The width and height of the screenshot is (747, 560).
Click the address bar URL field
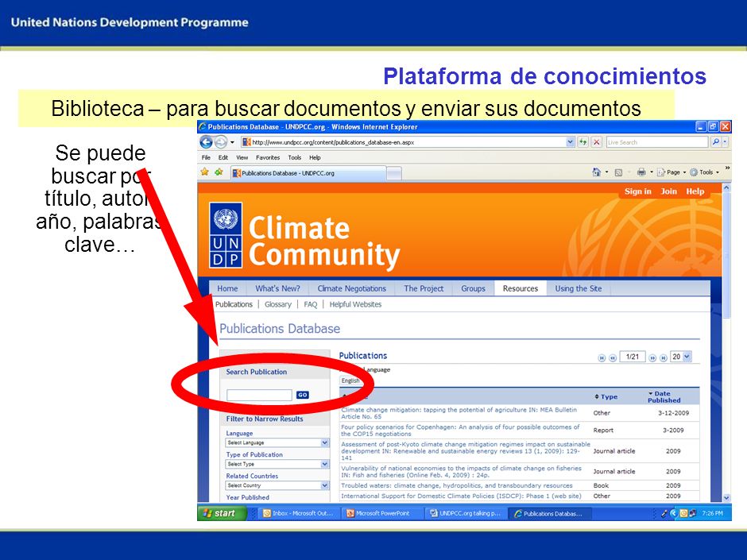pyautogui.click(x=404, y=142)
